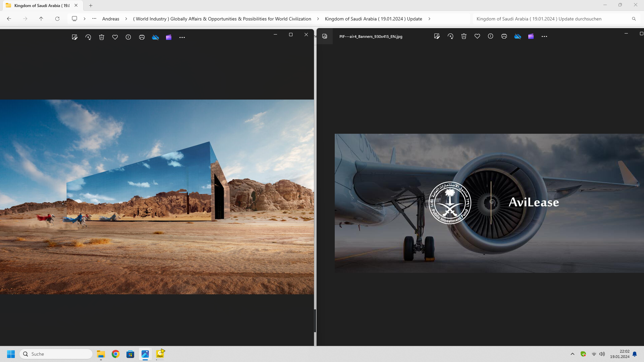Open Wi-Fi network settings flyout
This screenshot has width=644, height=362.
pos(594,354)
